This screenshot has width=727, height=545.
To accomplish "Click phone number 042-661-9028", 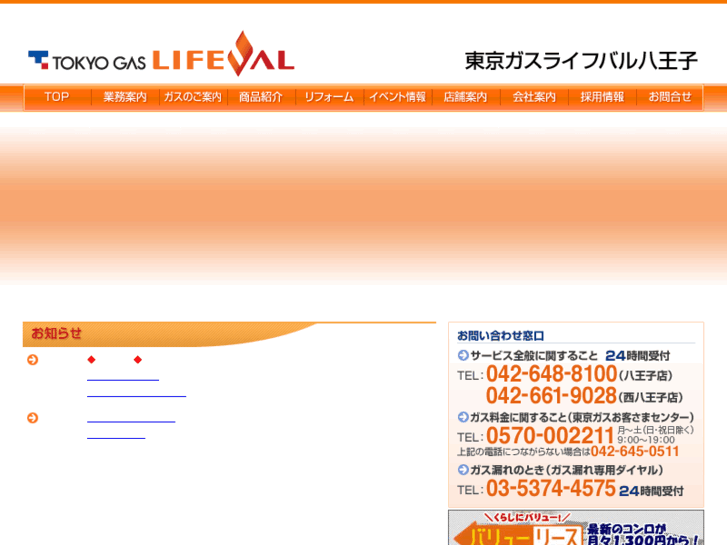I will coord(551,396).
